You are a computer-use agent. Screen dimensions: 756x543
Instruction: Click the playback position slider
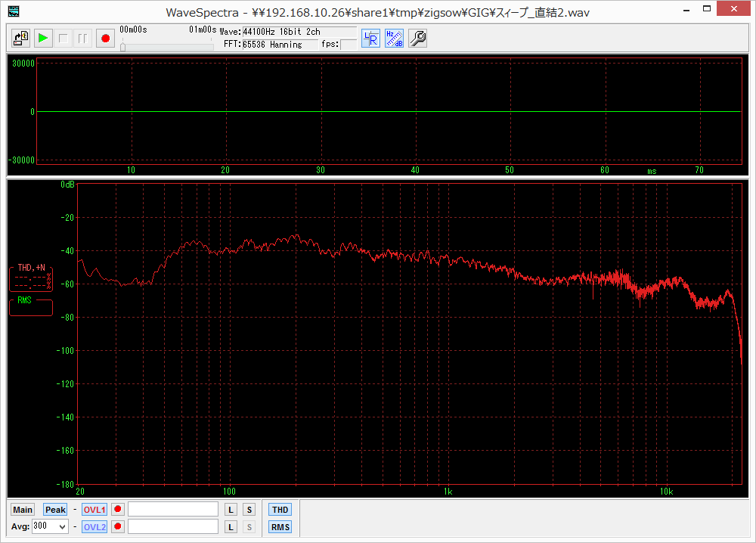pyautogui.click(x=166, y=47)
